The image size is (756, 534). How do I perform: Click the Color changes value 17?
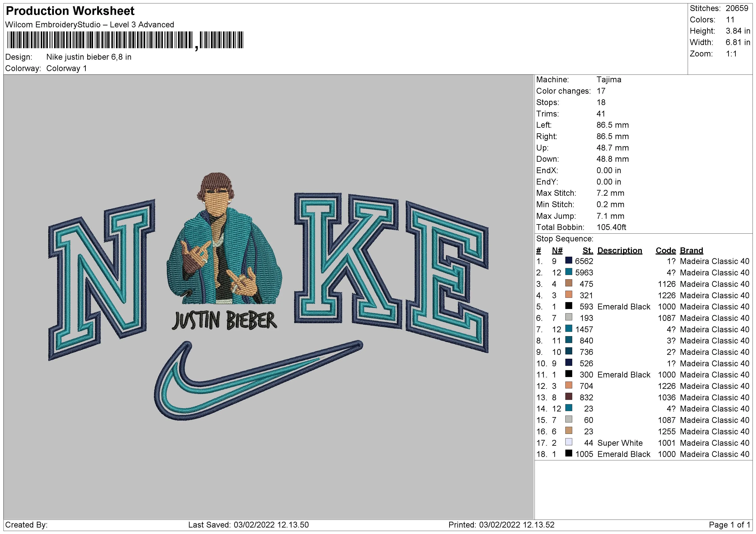point(601,91)
